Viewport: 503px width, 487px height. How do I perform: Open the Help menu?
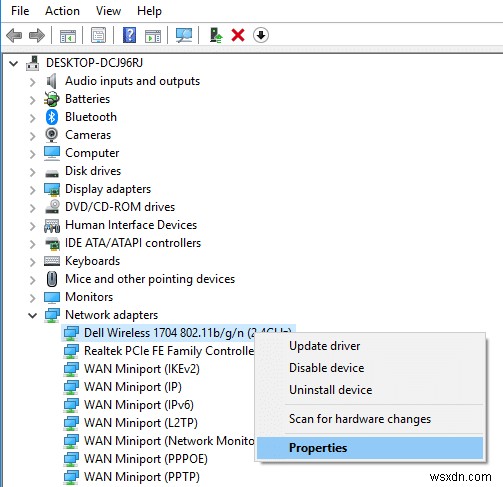click(x=149, y=11)
